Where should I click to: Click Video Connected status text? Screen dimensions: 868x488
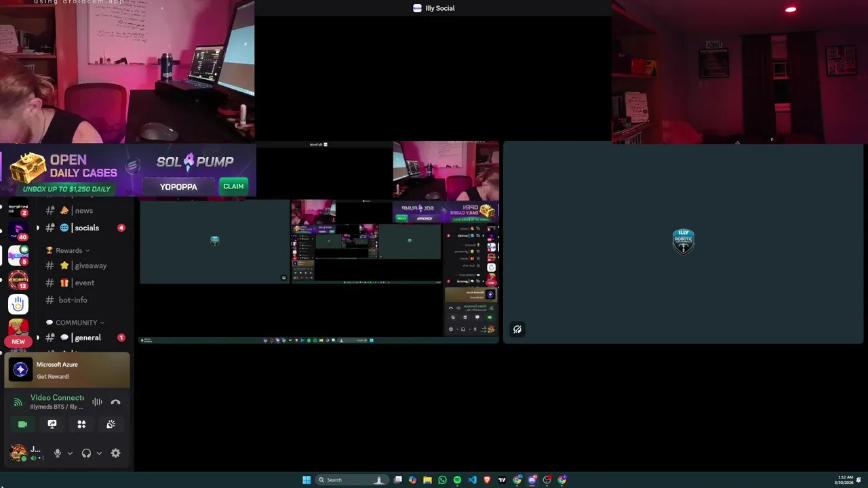(x=57, y=398)
